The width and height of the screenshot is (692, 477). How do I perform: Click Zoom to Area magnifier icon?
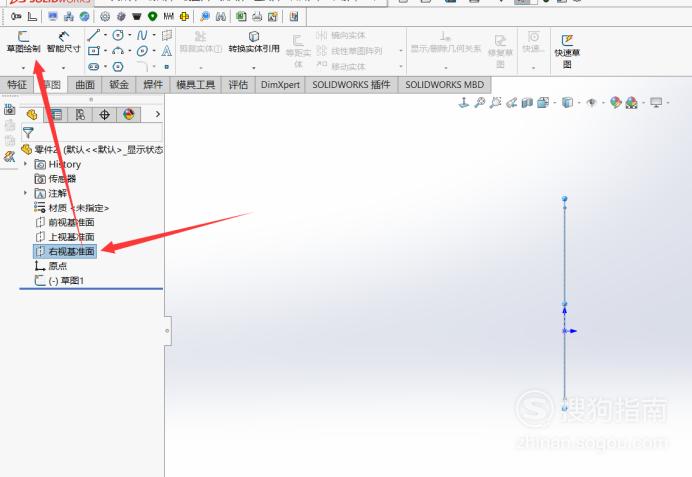click(x=496, y=103)
